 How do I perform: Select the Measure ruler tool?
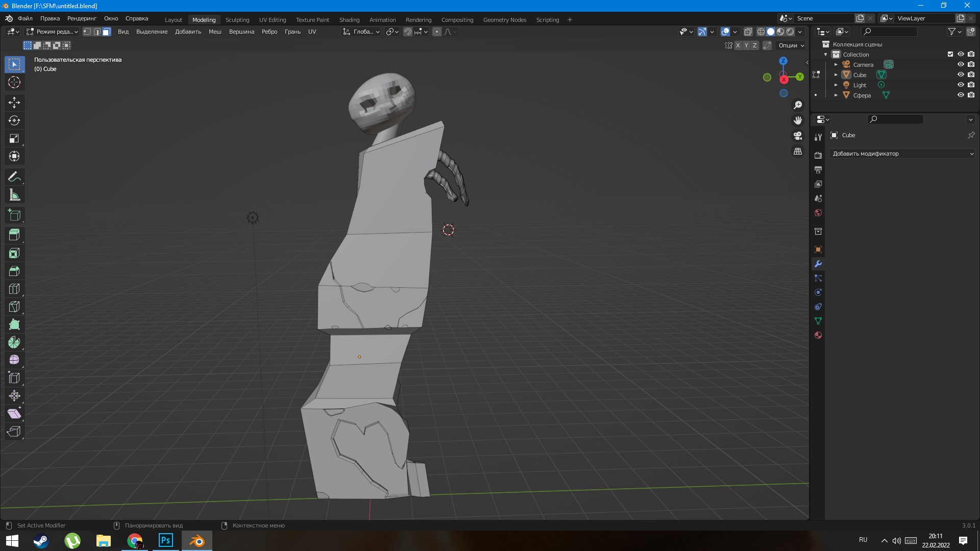(x=14, y=195)
